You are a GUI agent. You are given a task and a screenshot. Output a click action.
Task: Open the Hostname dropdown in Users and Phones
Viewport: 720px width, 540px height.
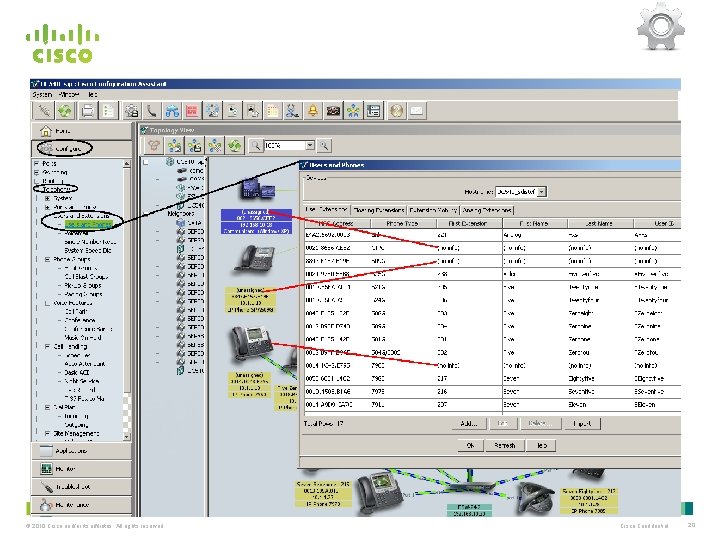542,191
